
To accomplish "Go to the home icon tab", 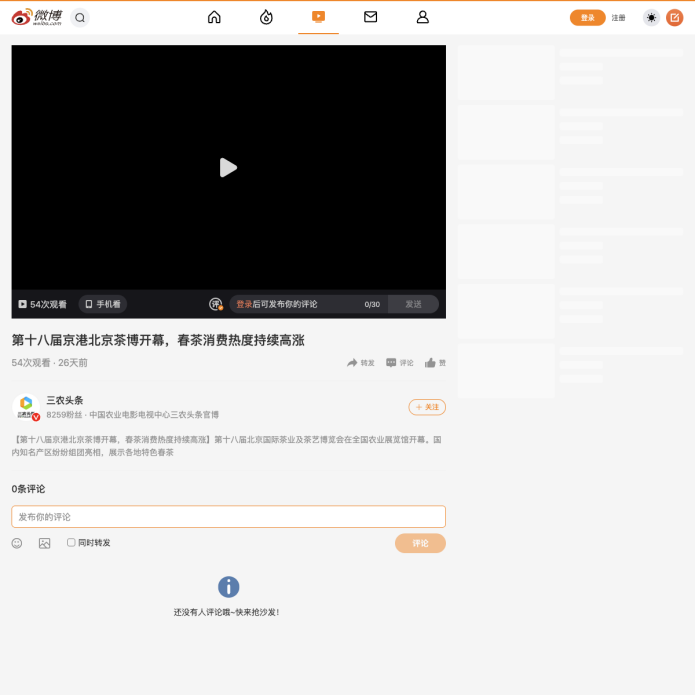I will pos(214,17).
